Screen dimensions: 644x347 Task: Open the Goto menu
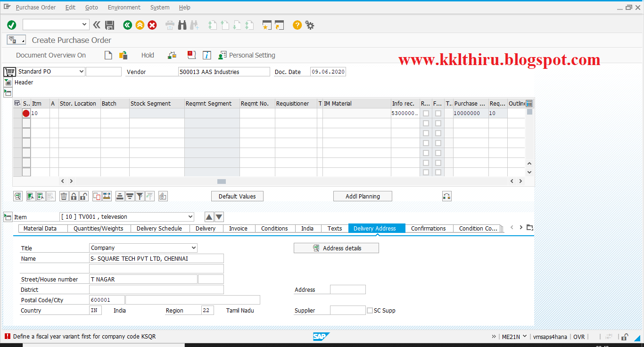tap(92, 8)
